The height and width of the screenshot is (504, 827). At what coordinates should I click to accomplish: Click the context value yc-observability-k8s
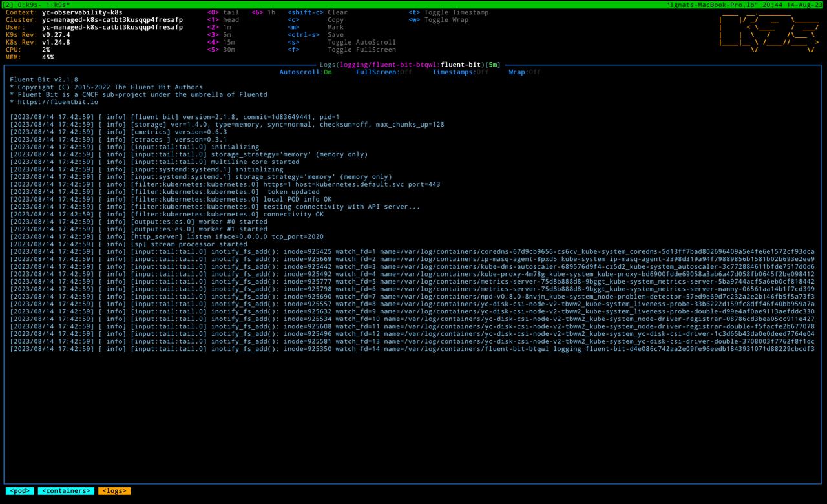click(x=82, y=12)
